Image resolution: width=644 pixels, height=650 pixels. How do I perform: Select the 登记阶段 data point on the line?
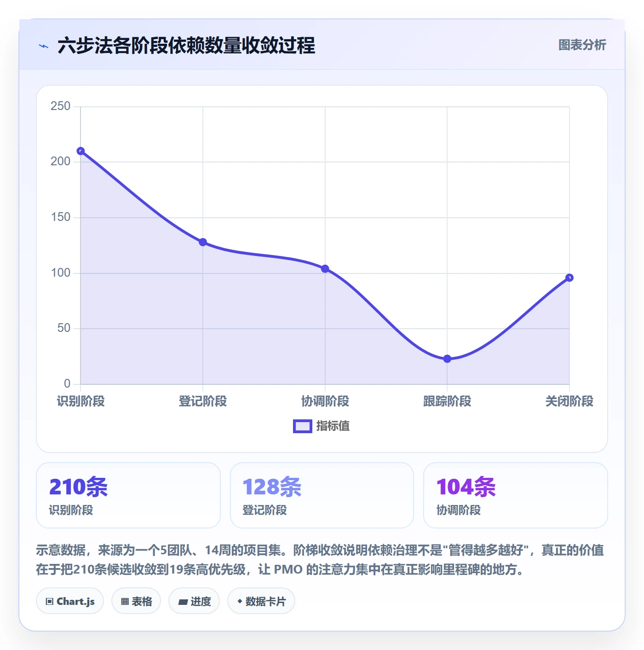(x=203, y=242)
